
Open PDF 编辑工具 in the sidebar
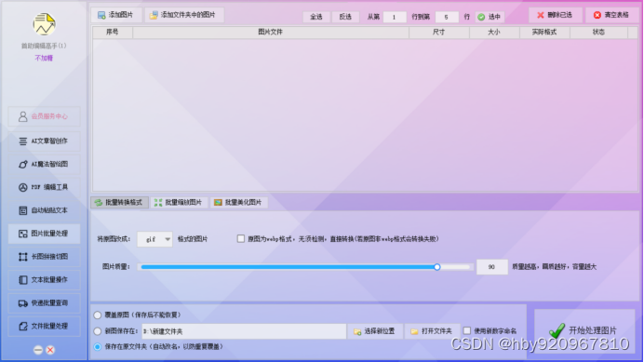point(44,187)
